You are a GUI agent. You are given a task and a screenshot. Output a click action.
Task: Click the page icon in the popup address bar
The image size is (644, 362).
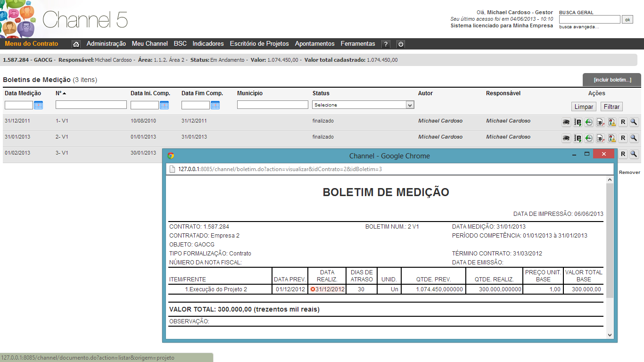[x=172, y=169]
